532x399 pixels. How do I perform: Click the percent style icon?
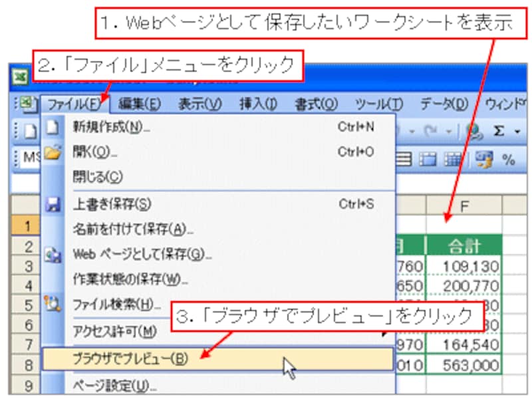[508, 160]
